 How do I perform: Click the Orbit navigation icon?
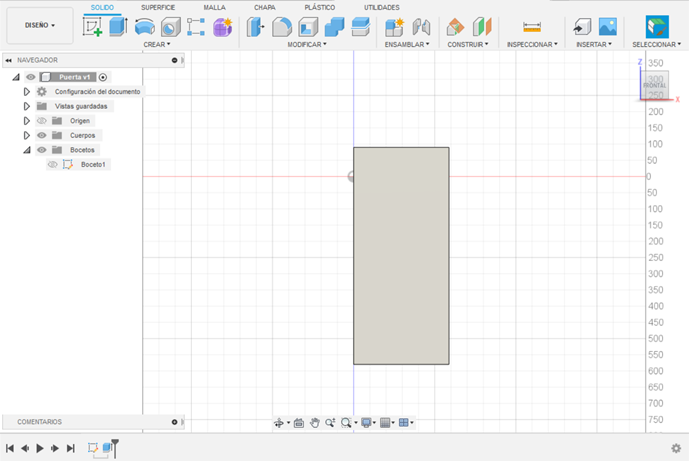coord(279,423)
